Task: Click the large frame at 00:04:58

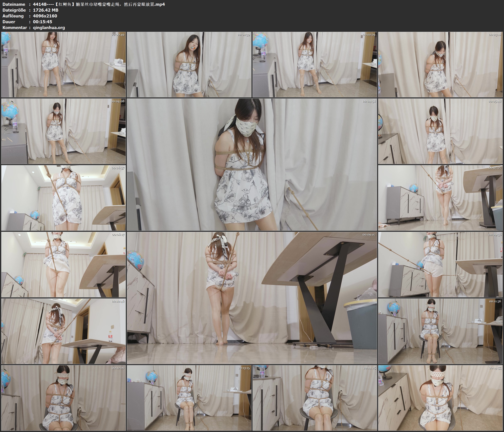Action: 252,164
